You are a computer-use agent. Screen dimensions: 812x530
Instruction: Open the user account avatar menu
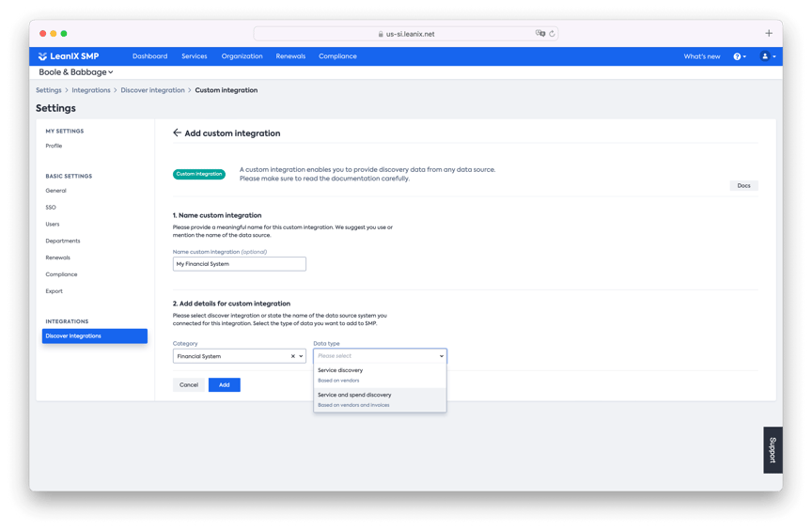coord(767,56)
